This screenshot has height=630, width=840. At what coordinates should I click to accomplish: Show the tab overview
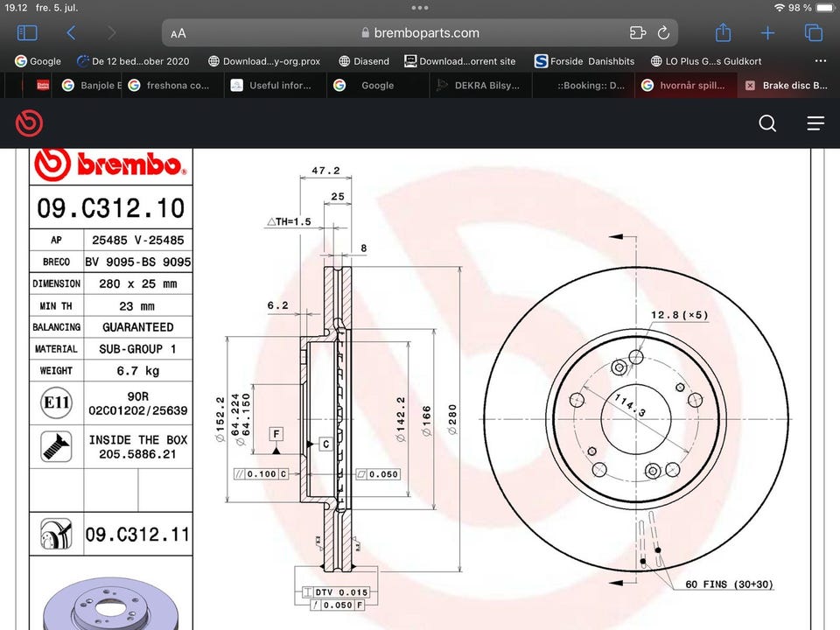pos(813,33)
